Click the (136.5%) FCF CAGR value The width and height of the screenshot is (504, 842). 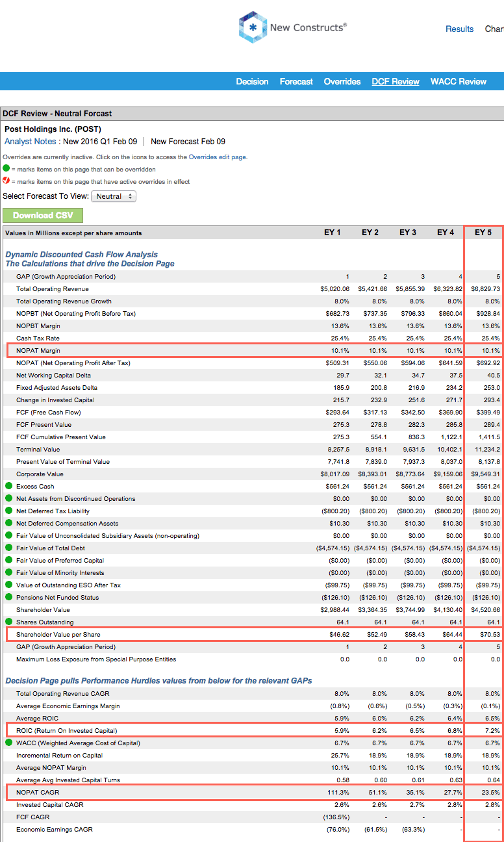[x=336, y=817]
